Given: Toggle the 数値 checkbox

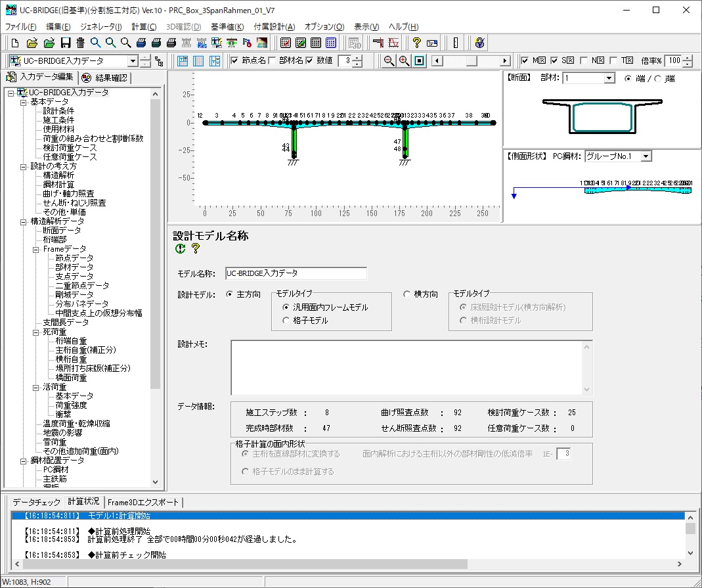Looking at the screenshot, I should coord(309,60).
